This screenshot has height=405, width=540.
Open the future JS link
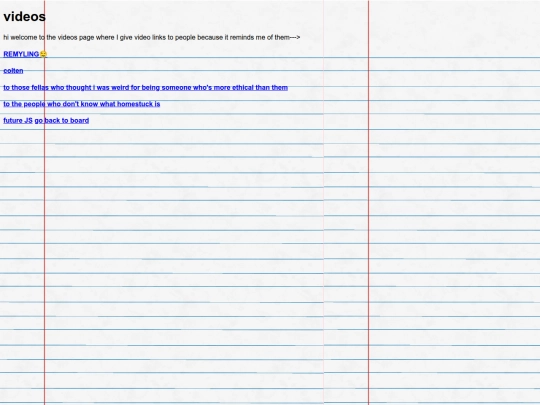[x=18, y=121]
